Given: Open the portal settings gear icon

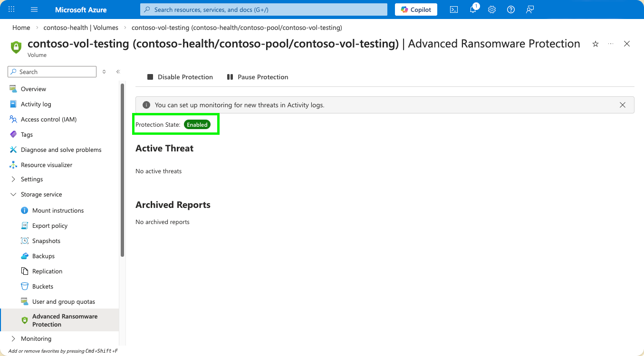Looking at the screenshot, I should (x=492, y=9).
